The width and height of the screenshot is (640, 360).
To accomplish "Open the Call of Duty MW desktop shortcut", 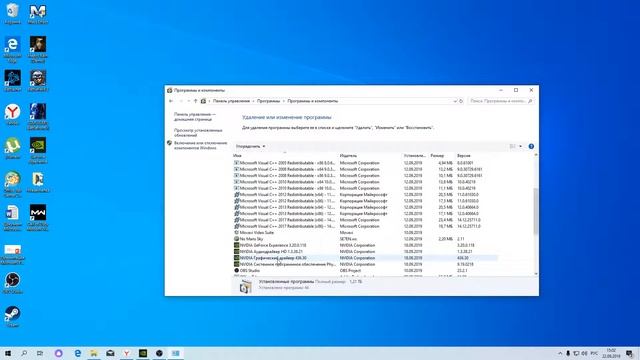I will point(38,217).
